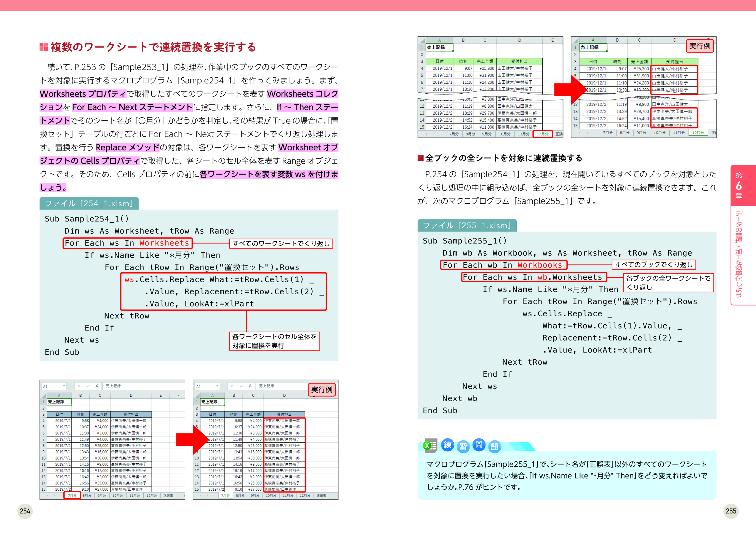Click the bold 売上記録 cell A1 in the July before-run sheet
Screen dimensions: 756x536
click(x=59, y=402)
